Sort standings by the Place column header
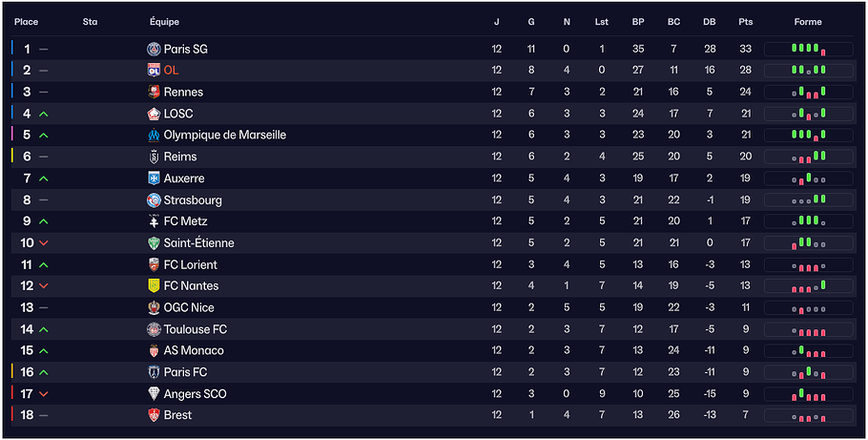The image size is (868, 440). click(x=26, y=22)
